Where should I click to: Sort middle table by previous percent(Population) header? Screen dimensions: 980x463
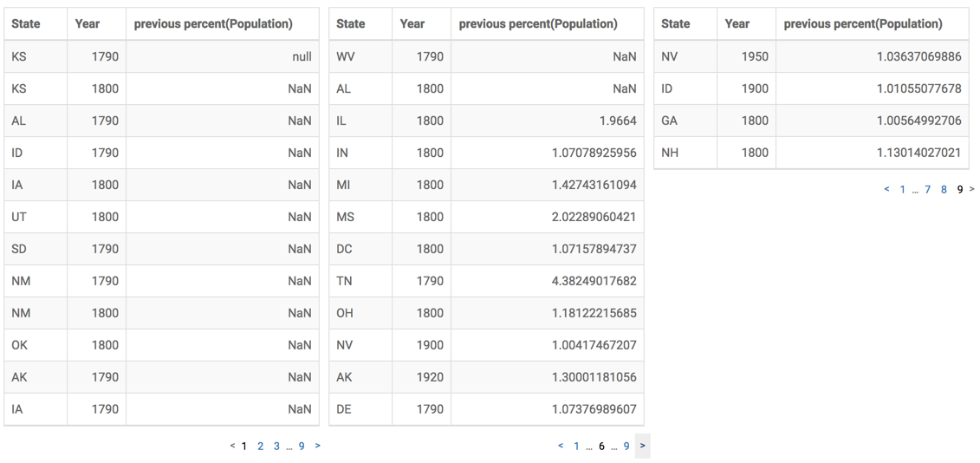click(x=538, y=23)
